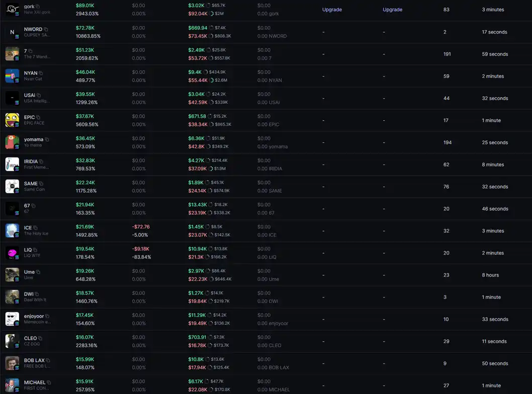This screenshot has height=394, width=532.
Task: Select the DWI Deal With It avatar
Action: click(x=12, y=297)
